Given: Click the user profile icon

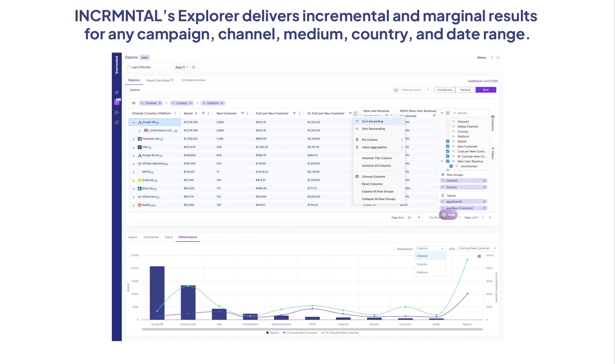Looking at the screenshot, I should pyautogui.click(x=497, y=58).
